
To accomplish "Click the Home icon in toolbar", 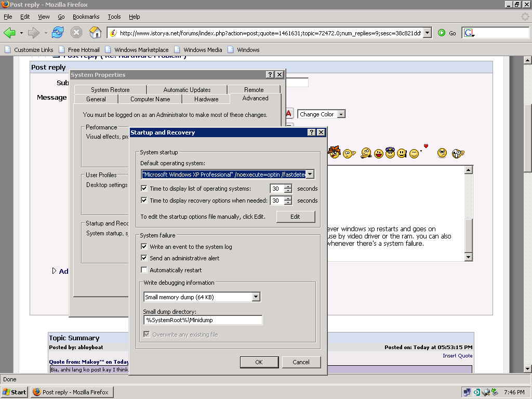I will click(95, 33).
